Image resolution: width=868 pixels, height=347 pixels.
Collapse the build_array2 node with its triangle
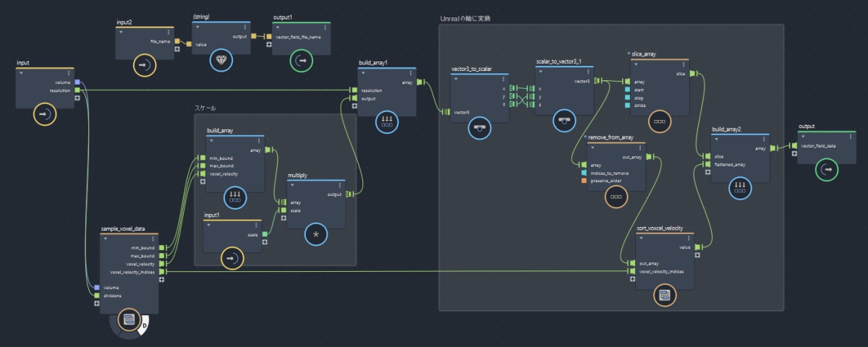click(717, 137)
